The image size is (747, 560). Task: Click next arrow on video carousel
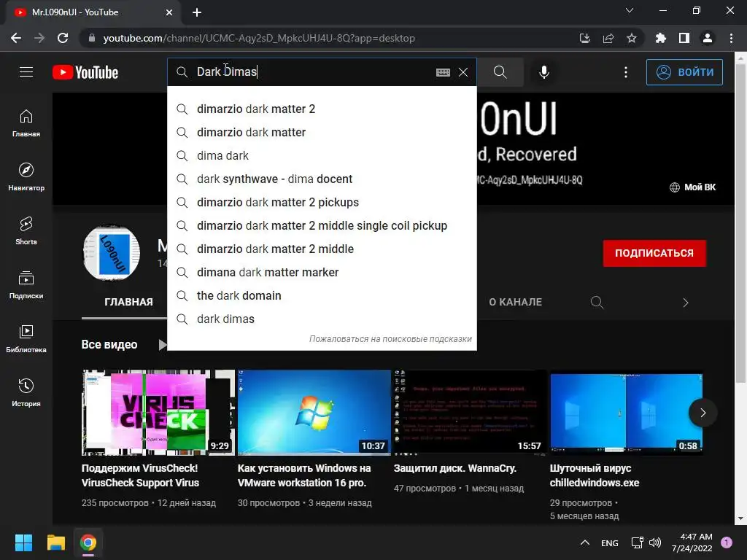[x=703, y=413]
